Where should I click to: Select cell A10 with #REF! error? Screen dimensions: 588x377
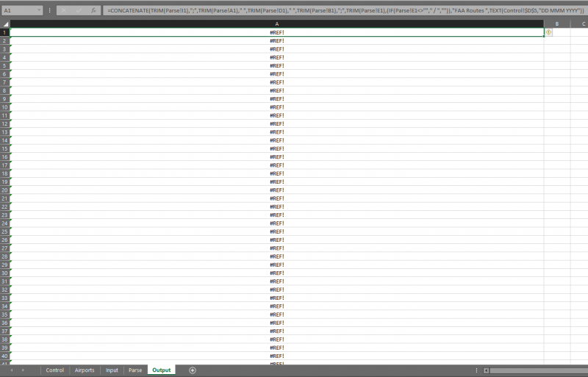tap(277, 107)
